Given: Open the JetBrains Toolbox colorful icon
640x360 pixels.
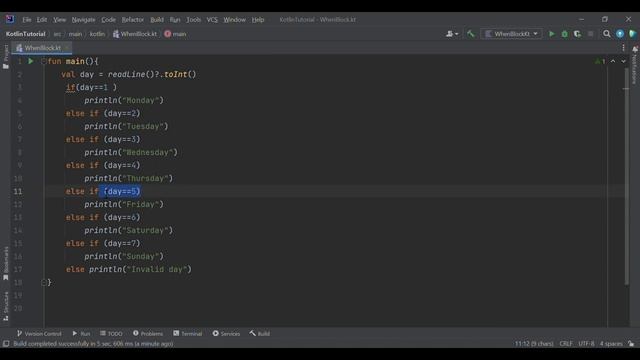Looking at the screenshot, I should 633,34.
